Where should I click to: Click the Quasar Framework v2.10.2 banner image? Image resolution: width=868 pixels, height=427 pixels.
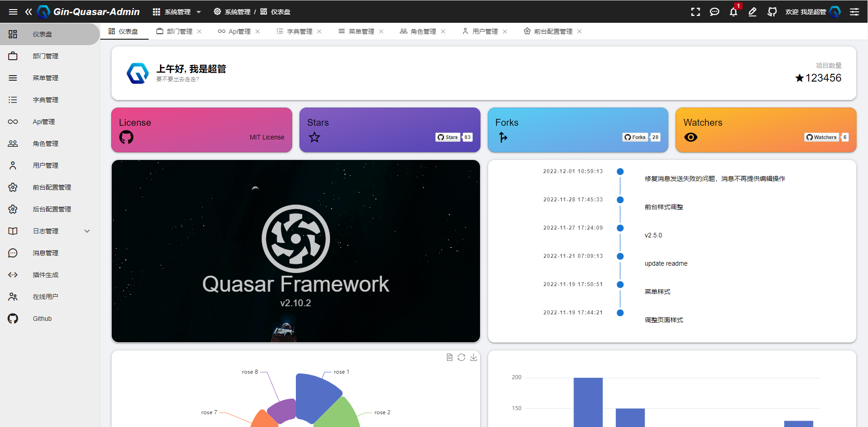coord(296,251)
